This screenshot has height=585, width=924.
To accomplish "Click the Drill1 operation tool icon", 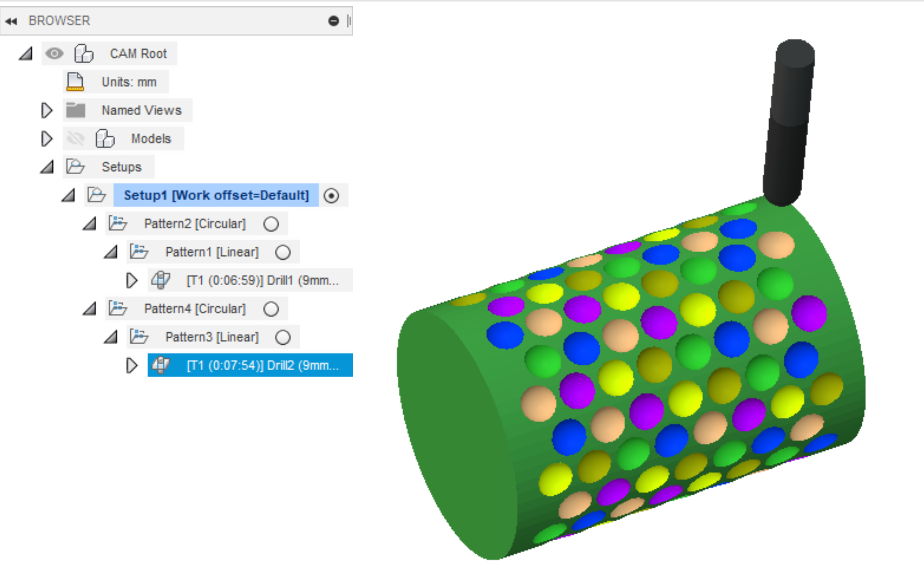I will coord(161,280).
